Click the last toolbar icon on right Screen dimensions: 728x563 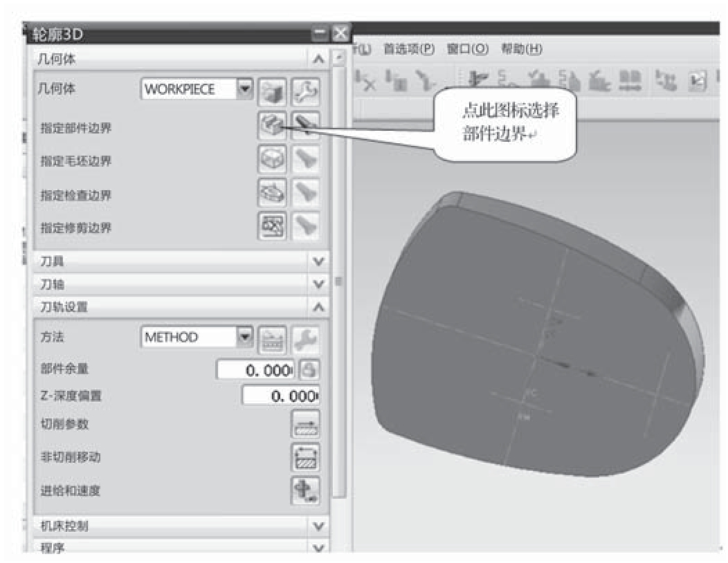pyautogui.click(x=697, y=80)
